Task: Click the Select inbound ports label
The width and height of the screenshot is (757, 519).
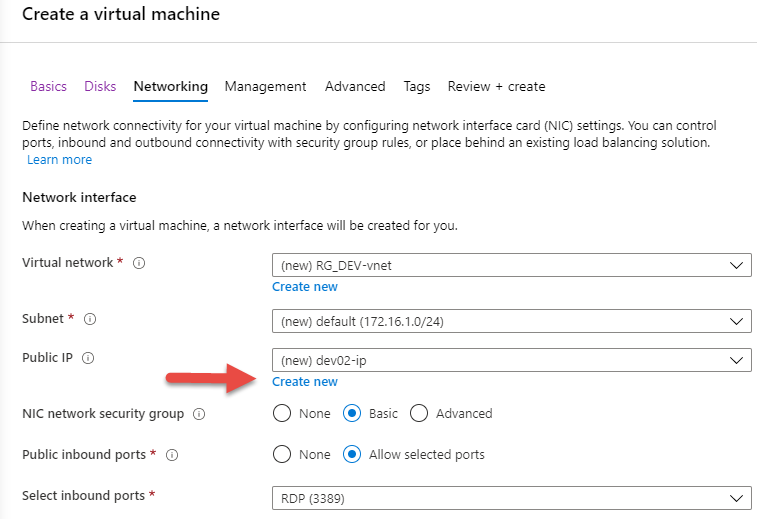Action: 84,496
